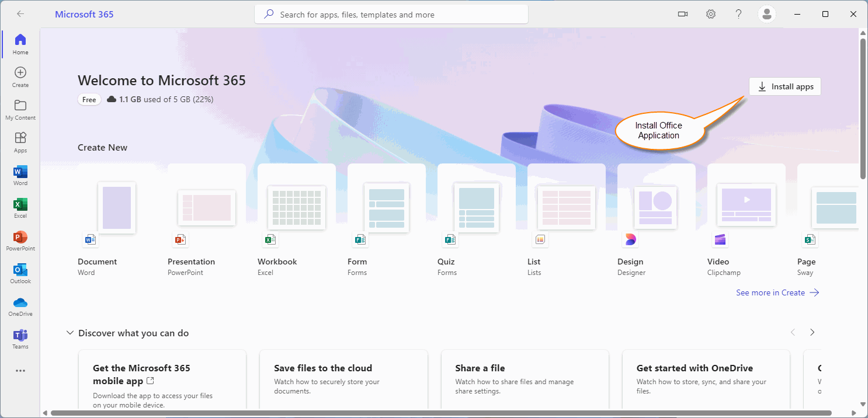
Task: Launch Word from the sidebar
Action: tap(20, 175)
